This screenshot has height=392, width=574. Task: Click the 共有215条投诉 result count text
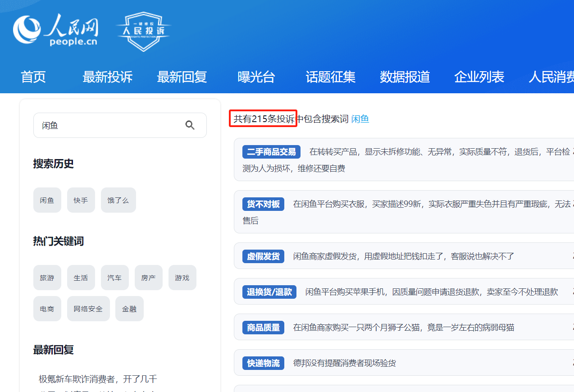click(264, 119)
